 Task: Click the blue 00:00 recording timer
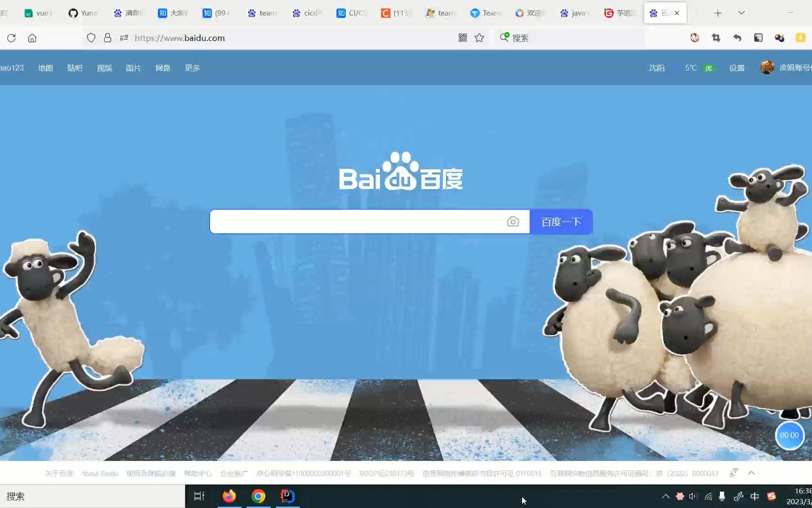click(x=789, y=436)
